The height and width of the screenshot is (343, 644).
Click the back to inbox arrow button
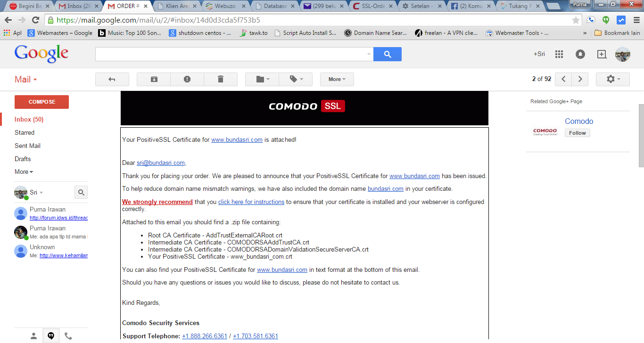(112, 79)
